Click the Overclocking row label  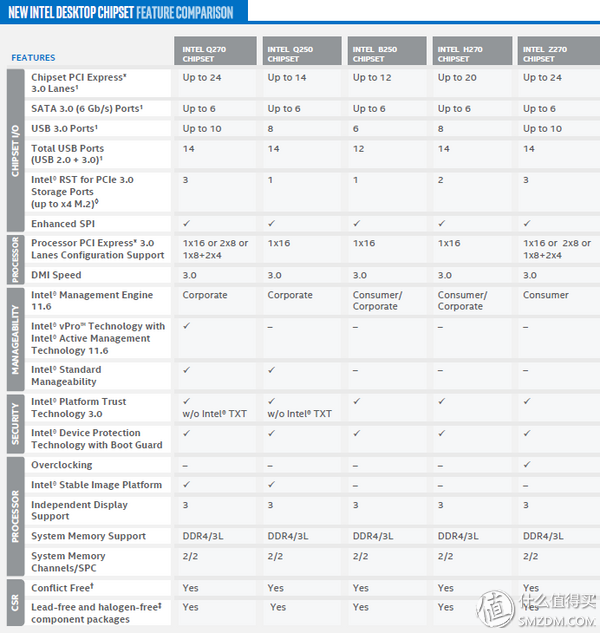[x=61, y=465]
